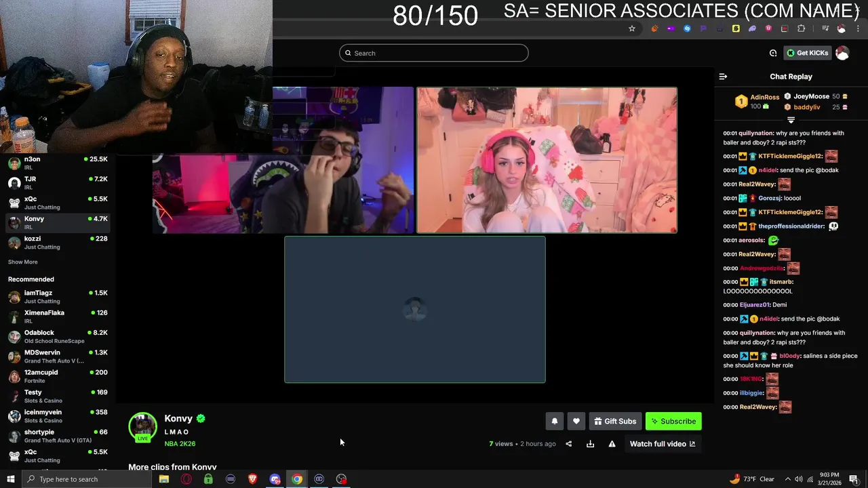Click the Gift Subs button

615,421
